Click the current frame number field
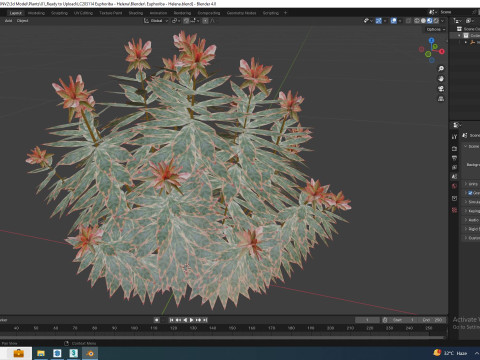The width and height of the screenshot is (480, 360). tap(367, 320)
